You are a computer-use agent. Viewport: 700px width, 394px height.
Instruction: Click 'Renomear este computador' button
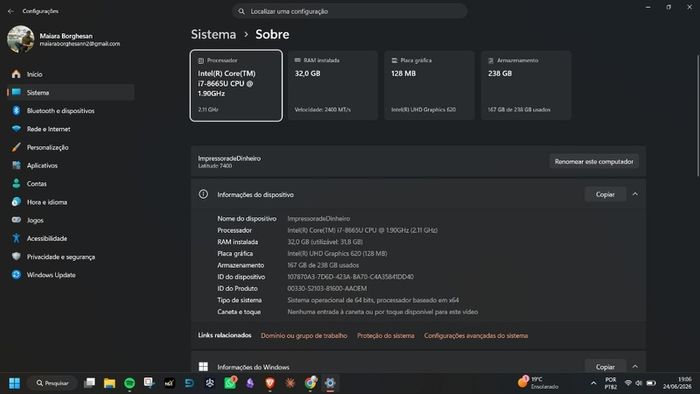594,162
